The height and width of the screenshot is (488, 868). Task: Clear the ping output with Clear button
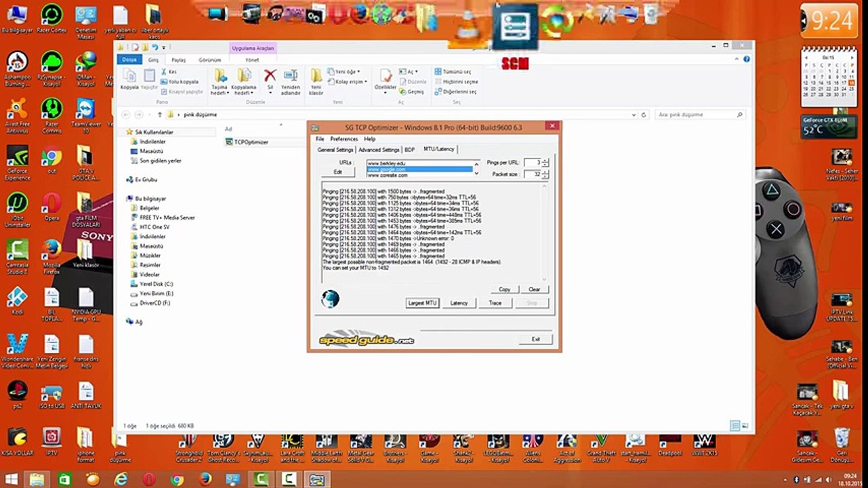coord(535,289)
